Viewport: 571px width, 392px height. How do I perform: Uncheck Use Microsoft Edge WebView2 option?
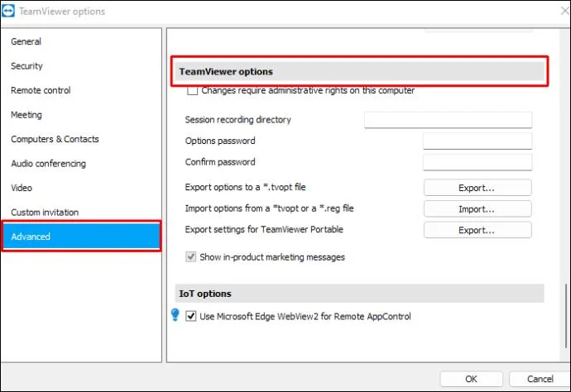(x=191, y=316)
